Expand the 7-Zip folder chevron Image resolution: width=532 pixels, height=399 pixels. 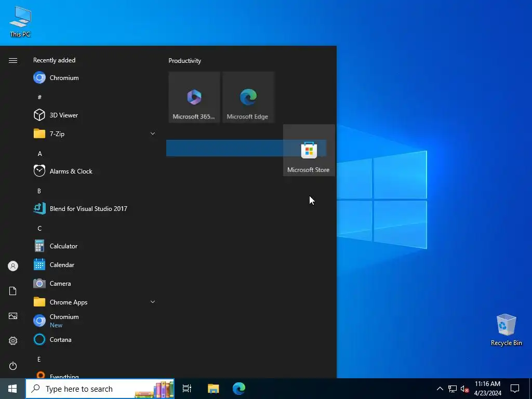click(x=153, y=134)
